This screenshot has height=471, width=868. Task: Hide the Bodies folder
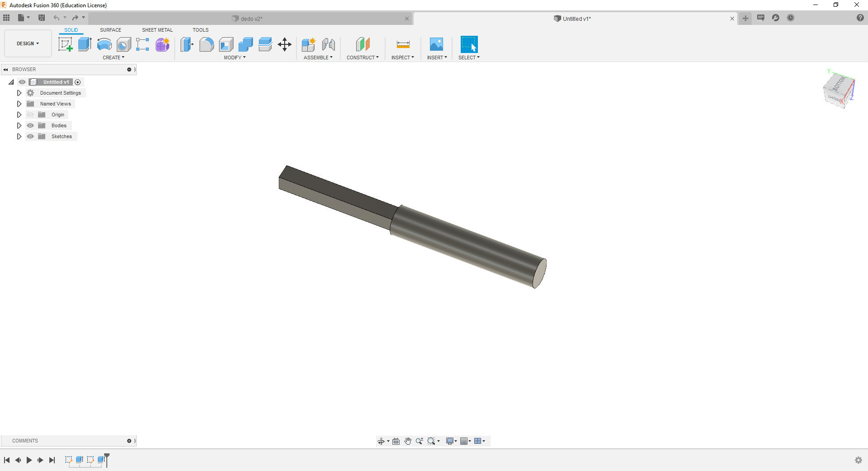click(30, 125)
